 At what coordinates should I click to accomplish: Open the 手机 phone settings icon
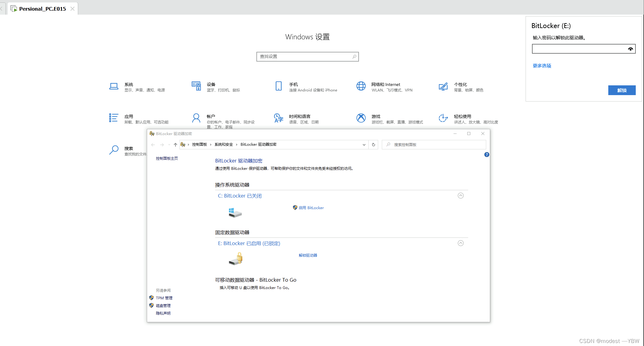tap(278, 86)
